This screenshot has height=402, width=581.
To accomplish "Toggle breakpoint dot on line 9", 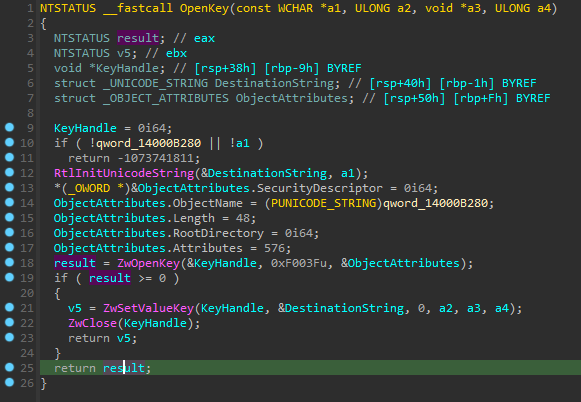I will click(x=9, y=127).
